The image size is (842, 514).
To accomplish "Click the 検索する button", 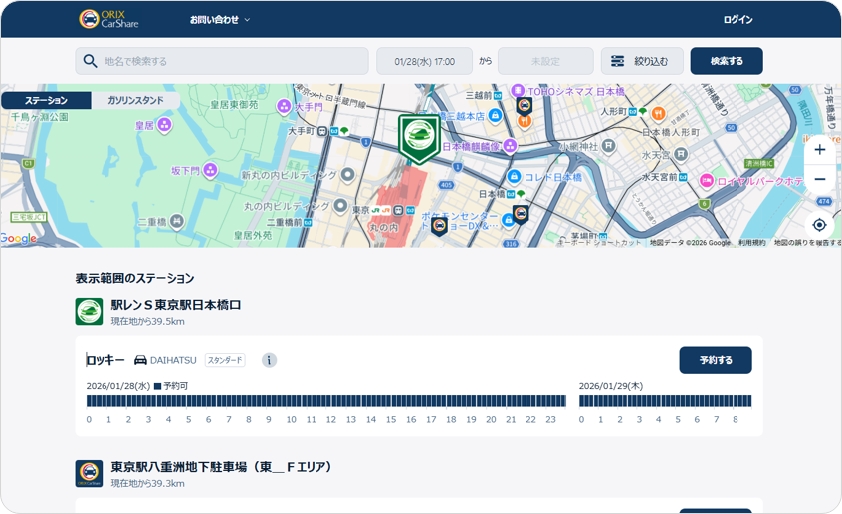I will (x=726, y=61).
